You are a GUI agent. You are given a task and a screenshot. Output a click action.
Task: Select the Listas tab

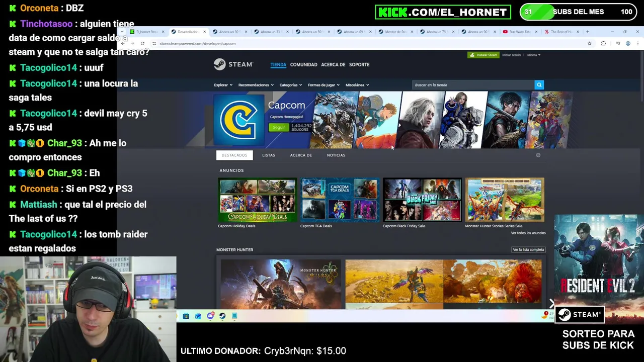(269, 155)
